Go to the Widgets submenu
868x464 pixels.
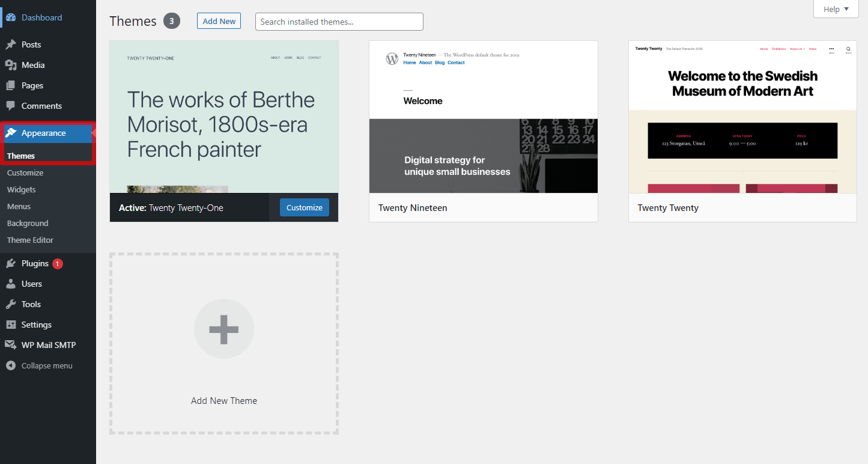(22, 189)
